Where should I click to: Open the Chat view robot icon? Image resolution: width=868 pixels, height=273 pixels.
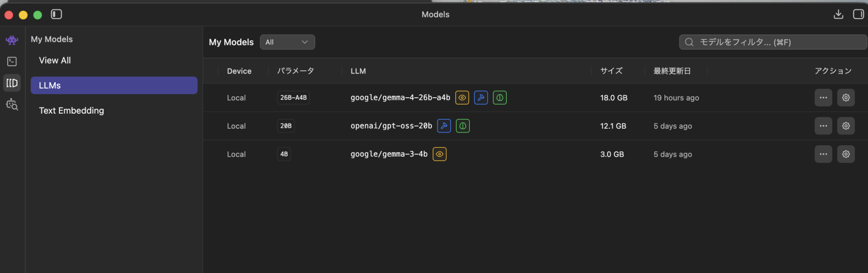12,40
